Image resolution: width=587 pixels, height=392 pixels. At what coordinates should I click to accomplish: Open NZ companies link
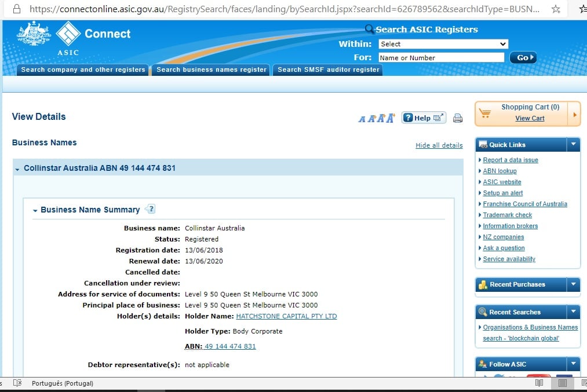pos(503,237)
